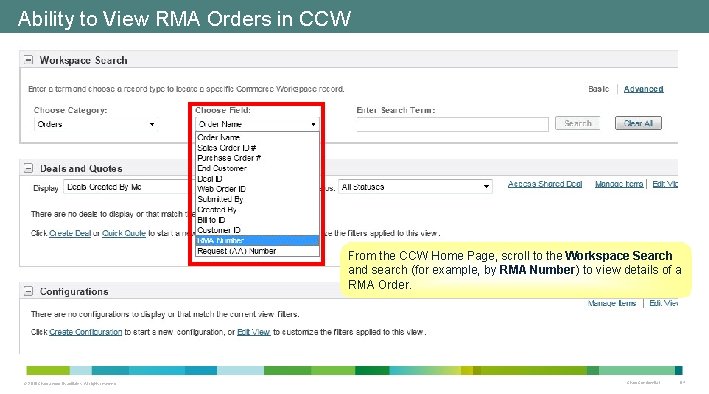Select RMA Number option
709x394 pixels.
pos(257,240)
